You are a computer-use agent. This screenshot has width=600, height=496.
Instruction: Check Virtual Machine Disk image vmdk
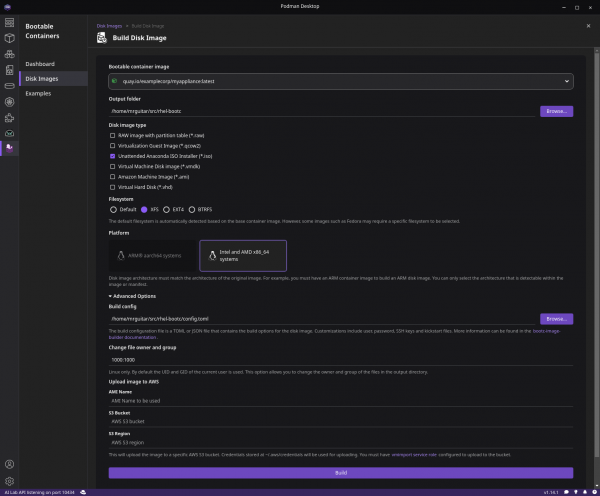[112, 166]
